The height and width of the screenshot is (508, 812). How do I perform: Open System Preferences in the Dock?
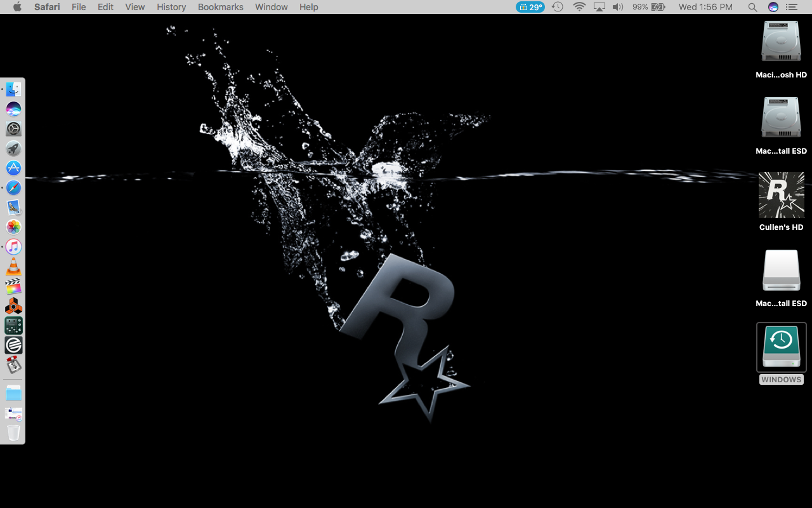13,129
